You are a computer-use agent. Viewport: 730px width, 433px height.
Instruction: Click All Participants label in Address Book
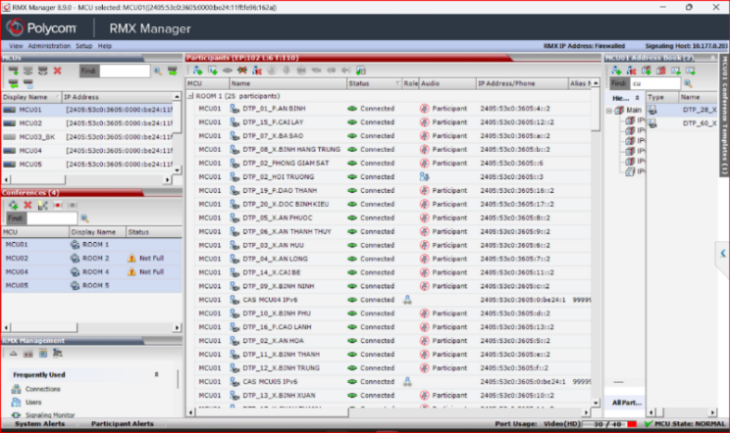[626, 403]
